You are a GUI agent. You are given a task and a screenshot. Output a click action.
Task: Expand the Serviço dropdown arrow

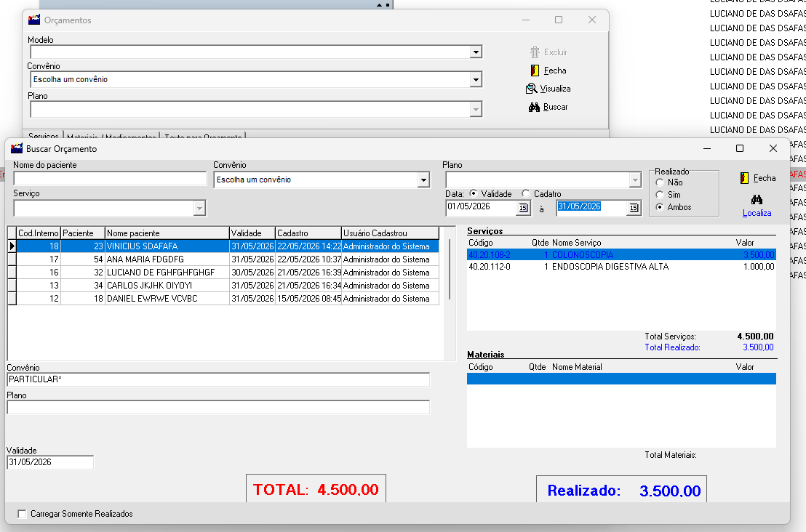pos(199,208)
